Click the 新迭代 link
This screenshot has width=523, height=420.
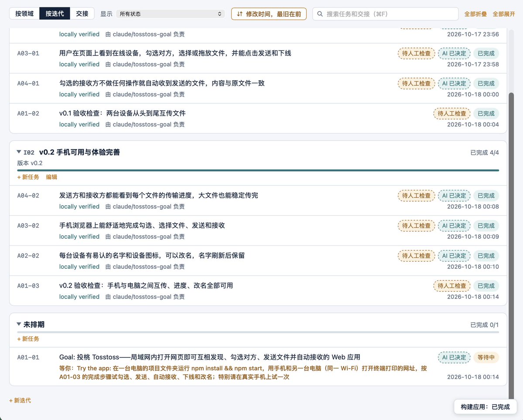[20, 400]
